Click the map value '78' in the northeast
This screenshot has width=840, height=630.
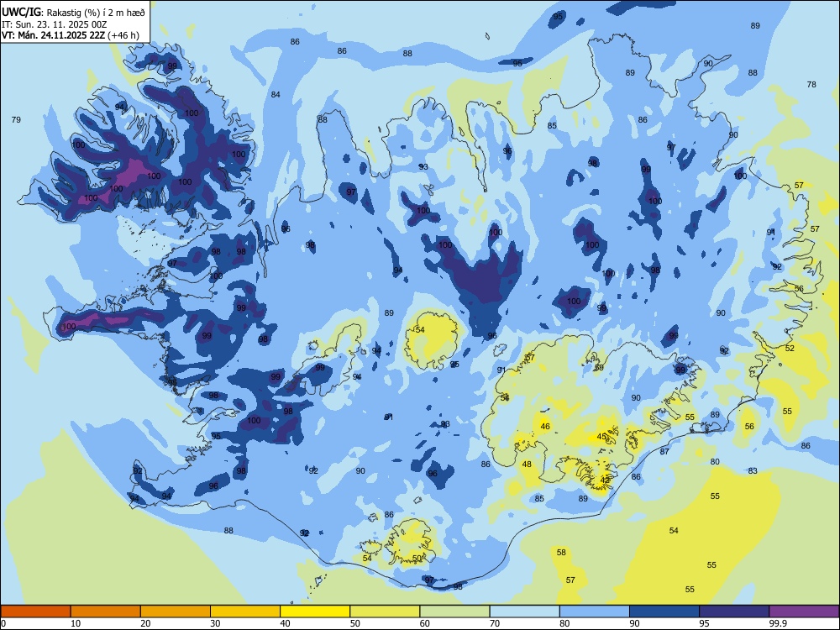811,84
